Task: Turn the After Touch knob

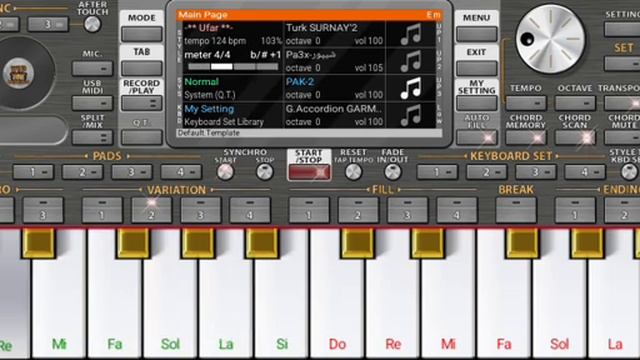Action: coord(92,24)
